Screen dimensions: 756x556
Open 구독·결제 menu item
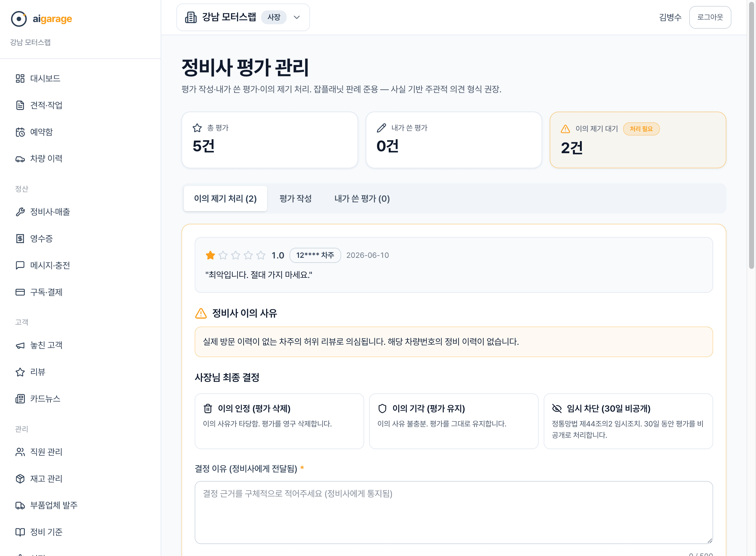80,292
